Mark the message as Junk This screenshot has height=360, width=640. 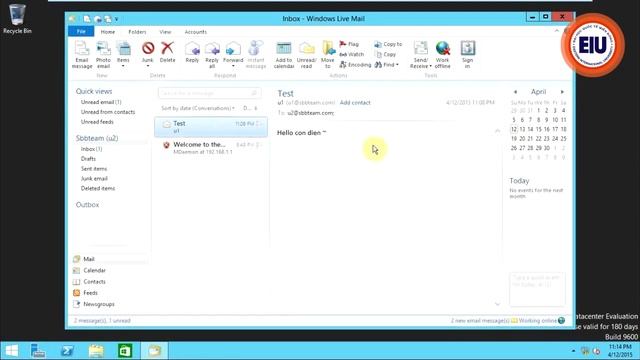coord(148,55)
